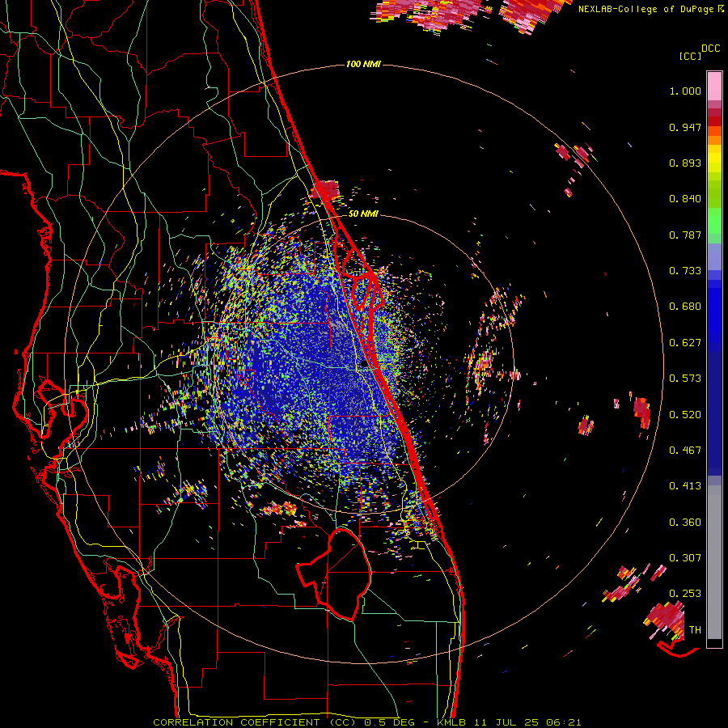Pick the gray swatch near 0.307
The image size is (728, 728).
pyautogui.click(x=714, y=562)
